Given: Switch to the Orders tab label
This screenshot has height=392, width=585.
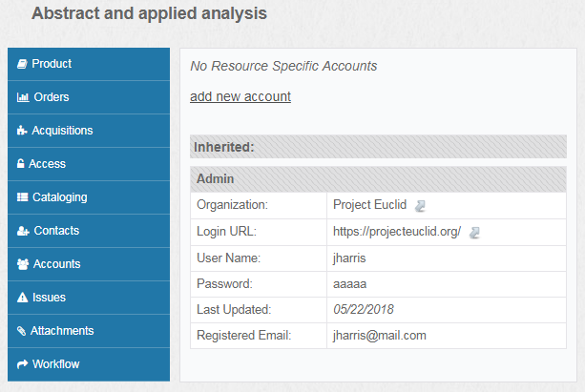Looking at the screenshot, I should click(x=52, y=97).
